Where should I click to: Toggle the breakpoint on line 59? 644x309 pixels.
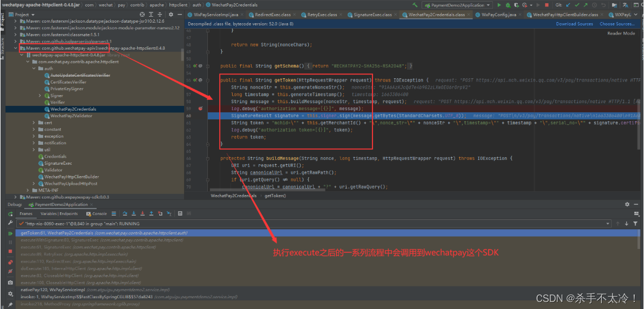point(200,109)
